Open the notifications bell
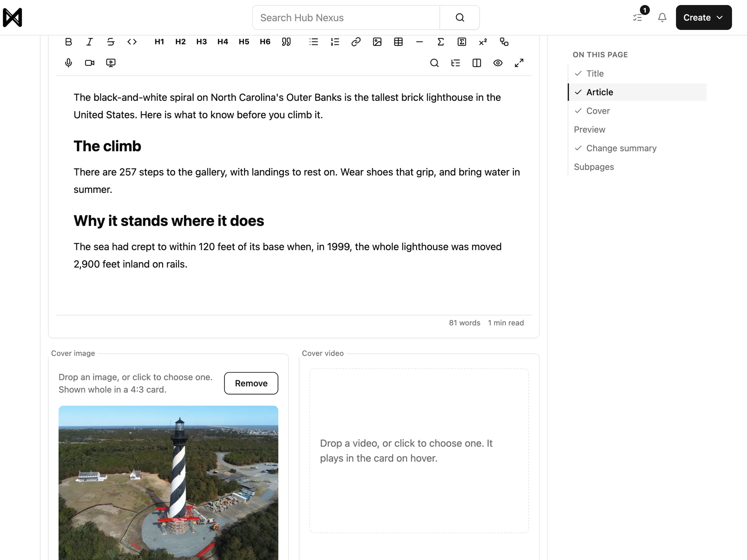Image resolution: width=747 pixels, height=560 pixels. click(x=662, y=17)
